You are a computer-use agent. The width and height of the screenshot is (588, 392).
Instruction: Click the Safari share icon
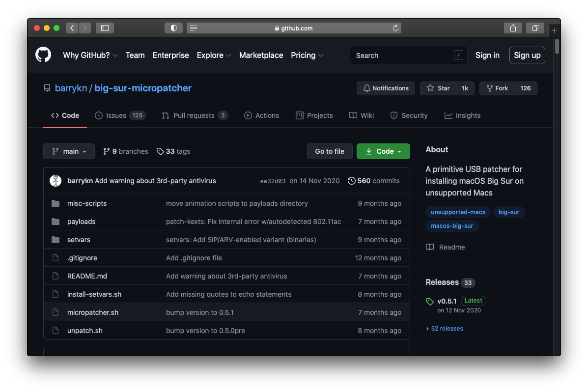(x=513, y=28)
